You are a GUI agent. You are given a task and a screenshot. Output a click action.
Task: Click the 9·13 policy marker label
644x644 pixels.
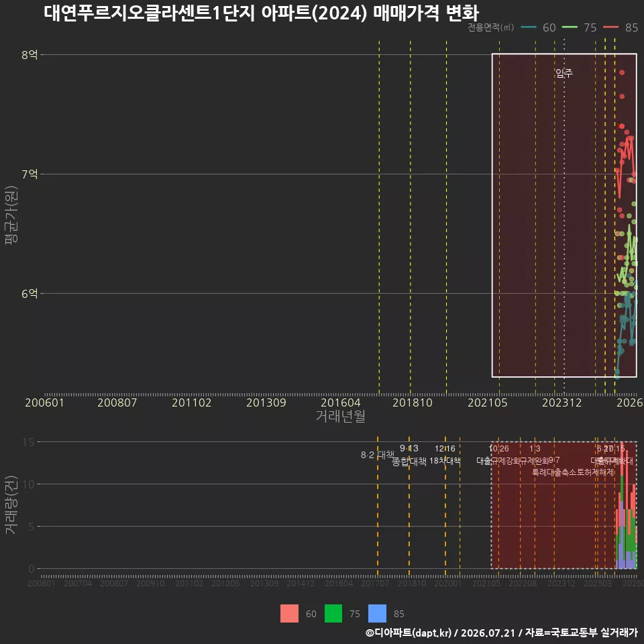pos(409,449)
